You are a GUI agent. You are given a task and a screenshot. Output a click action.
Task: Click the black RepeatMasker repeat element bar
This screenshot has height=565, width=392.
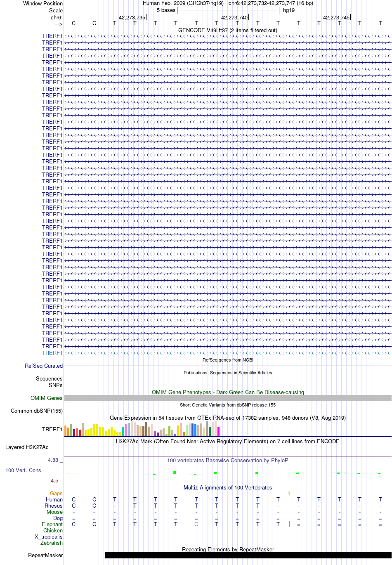pos(248,555)
